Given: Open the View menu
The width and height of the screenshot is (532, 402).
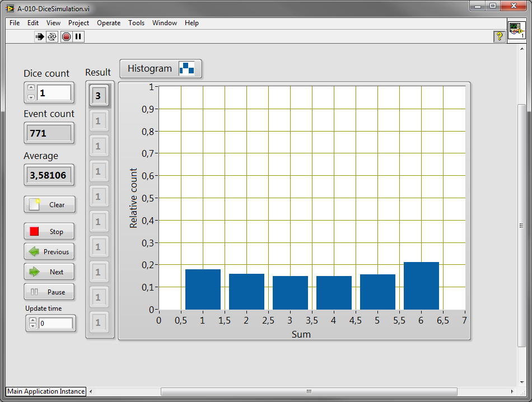Looking at the screenshot, I should [53, 23].
